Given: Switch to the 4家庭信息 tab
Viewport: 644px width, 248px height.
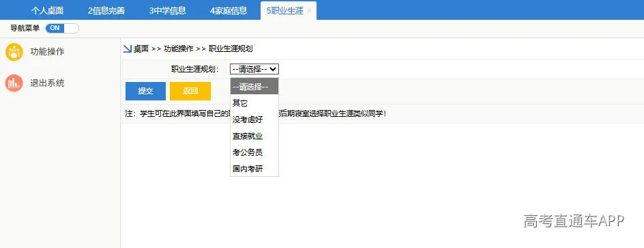Looking at the screenshot, I should (229, 11).
